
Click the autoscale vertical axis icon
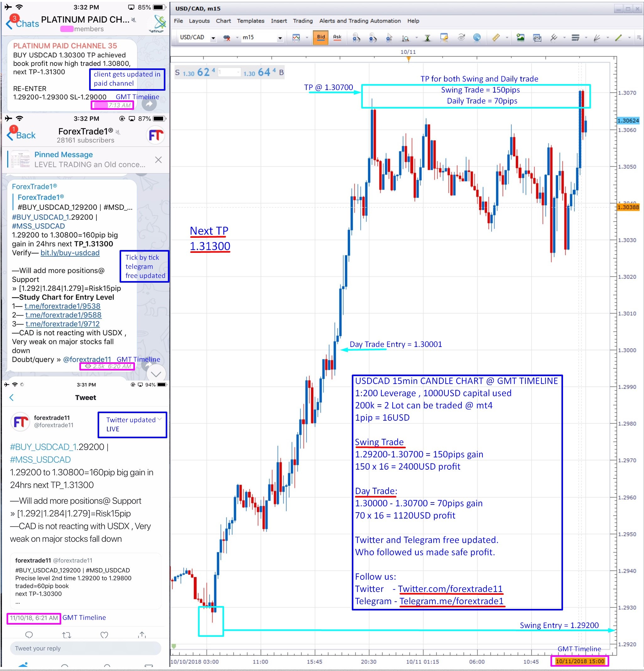click(427, 38)
